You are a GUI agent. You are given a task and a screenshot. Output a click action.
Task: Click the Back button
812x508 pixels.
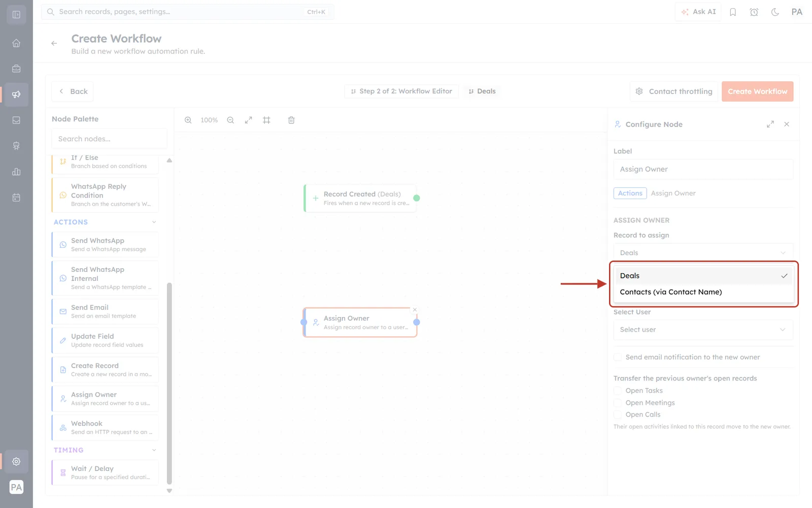click(73, 91)
